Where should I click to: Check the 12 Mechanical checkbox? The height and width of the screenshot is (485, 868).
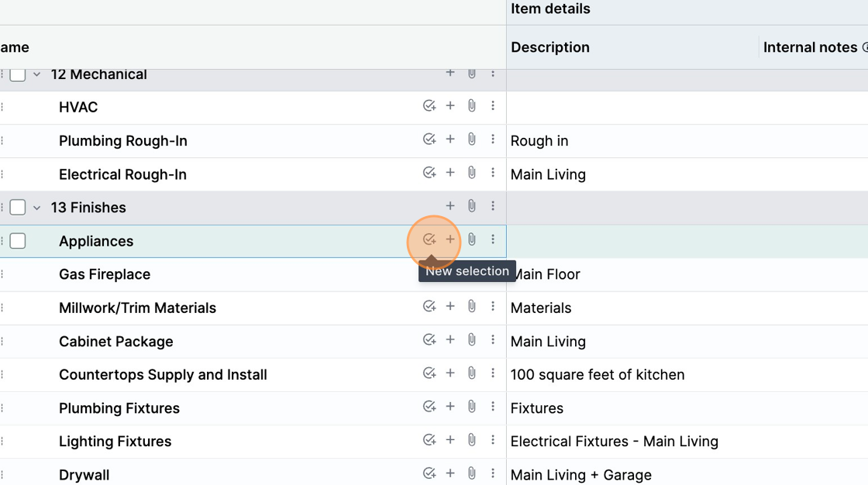click(17, 74)
